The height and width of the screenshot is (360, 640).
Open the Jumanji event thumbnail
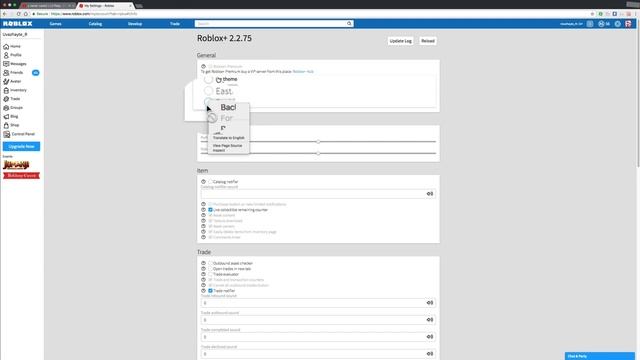(16, 165)
